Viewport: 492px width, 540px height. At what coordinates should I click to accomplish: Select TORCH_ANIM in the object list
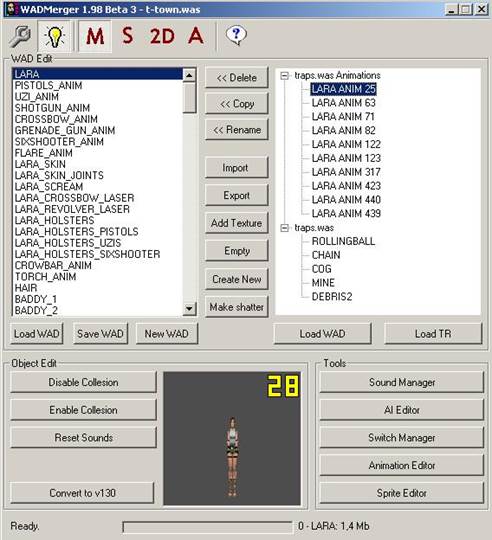coord(98,277)
